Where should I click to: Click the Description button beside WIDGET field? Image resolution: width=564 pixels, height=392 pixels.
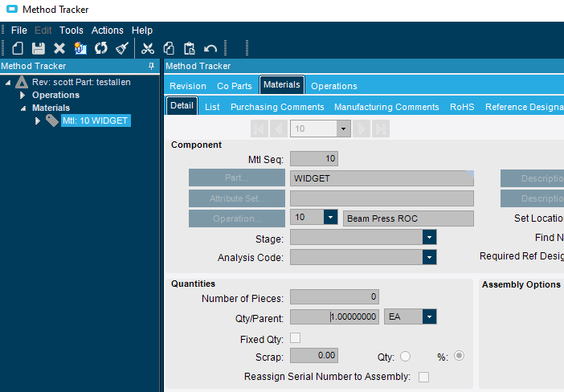533,178
